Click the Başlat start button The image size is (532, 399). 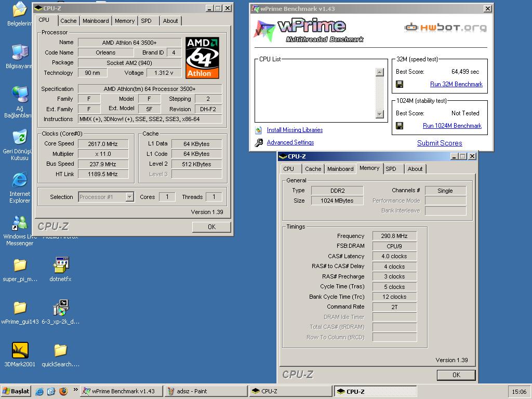16,391
